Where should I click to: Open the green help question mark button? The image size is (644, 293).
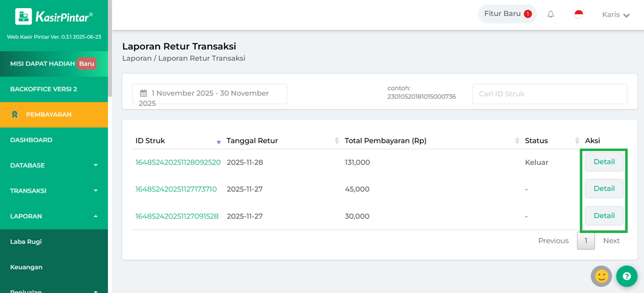627,276
